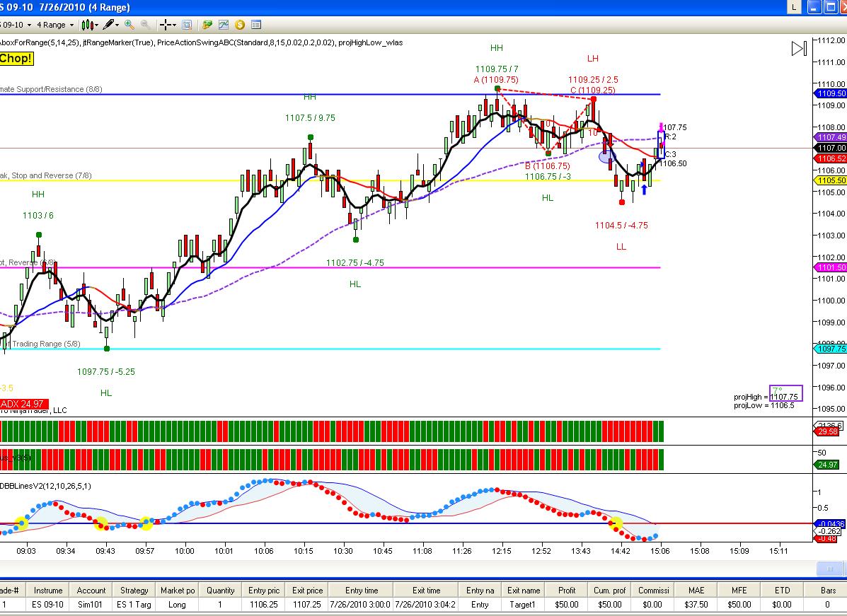847x616 pixels.
Task: Click the Exit price column header
Action: point(307,590)
